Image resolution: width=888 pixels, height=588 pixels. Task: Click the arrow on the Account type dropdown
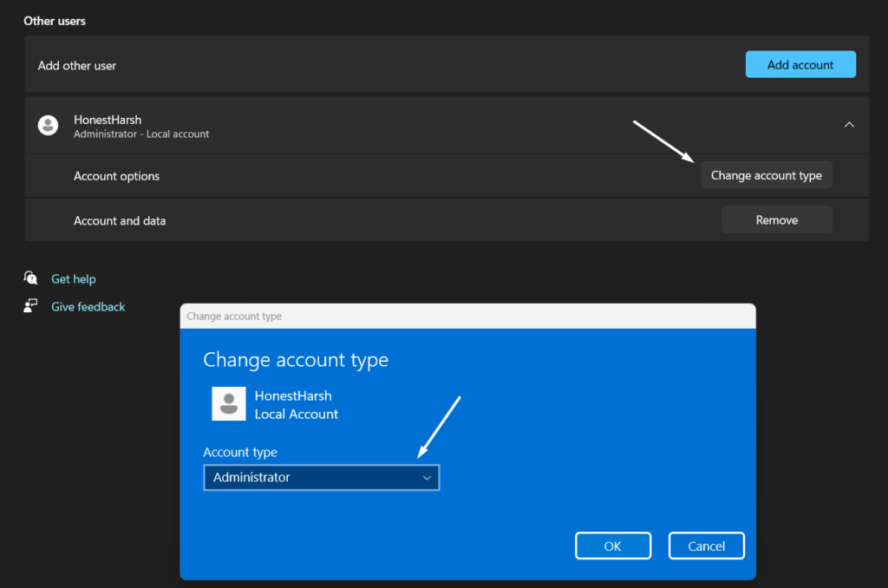[x=427, y=478]
